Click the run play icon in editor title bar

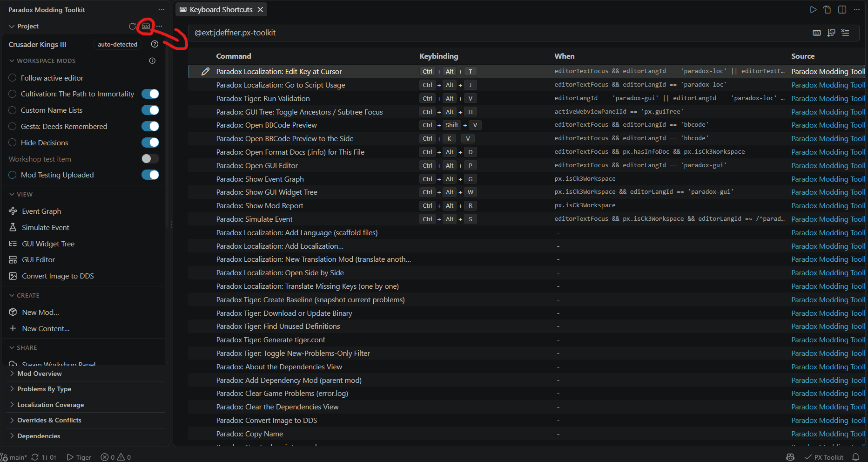[x=813, y=10]
